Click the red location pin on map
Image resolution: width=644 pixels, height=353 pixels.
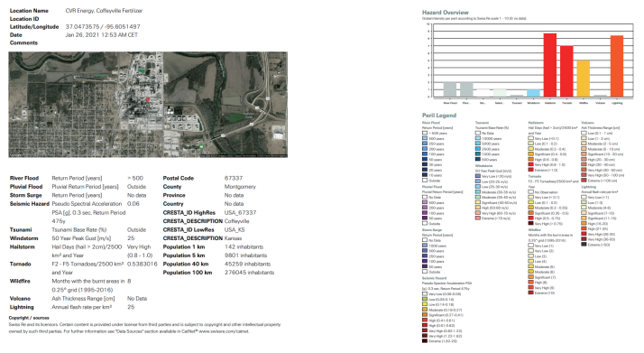pos(148,99)
